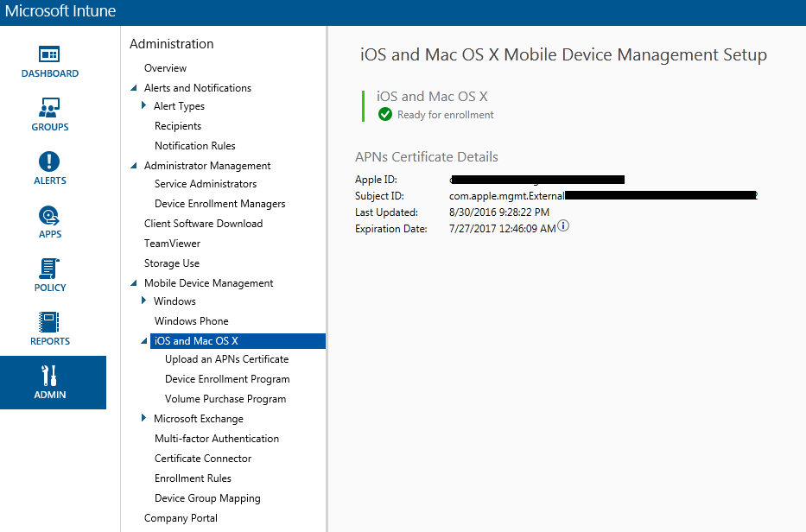Open Multi-factor Authentication
This screenshot has width=806, height=532.
pyautogui.click(x=217, y=439)
